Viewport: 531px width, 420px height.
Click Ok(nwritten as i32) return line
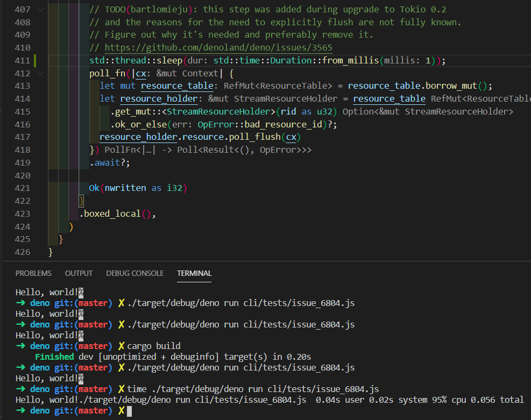(138, 188)
